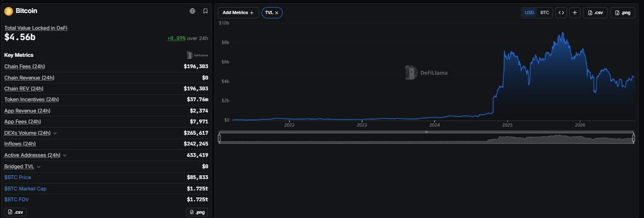Grab the right handle of range slider
The width and height of the screenshot is (644, 218).
click(633, 138)
